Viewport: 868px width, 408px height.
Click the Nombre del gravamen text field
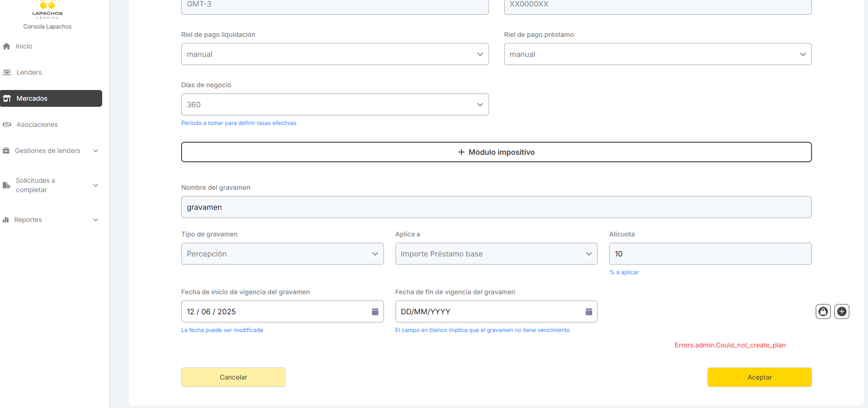(496, 207)
